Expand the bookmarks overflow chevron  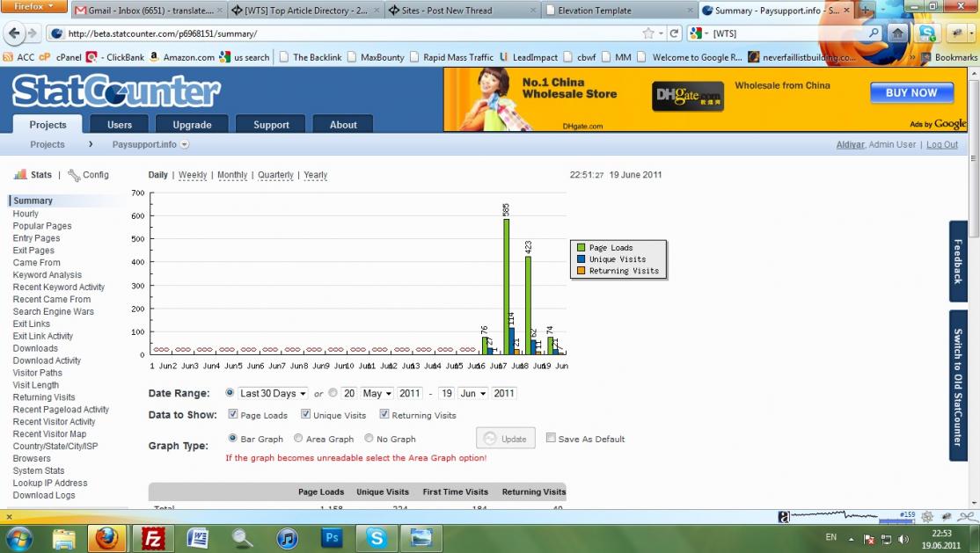(912, 57)
